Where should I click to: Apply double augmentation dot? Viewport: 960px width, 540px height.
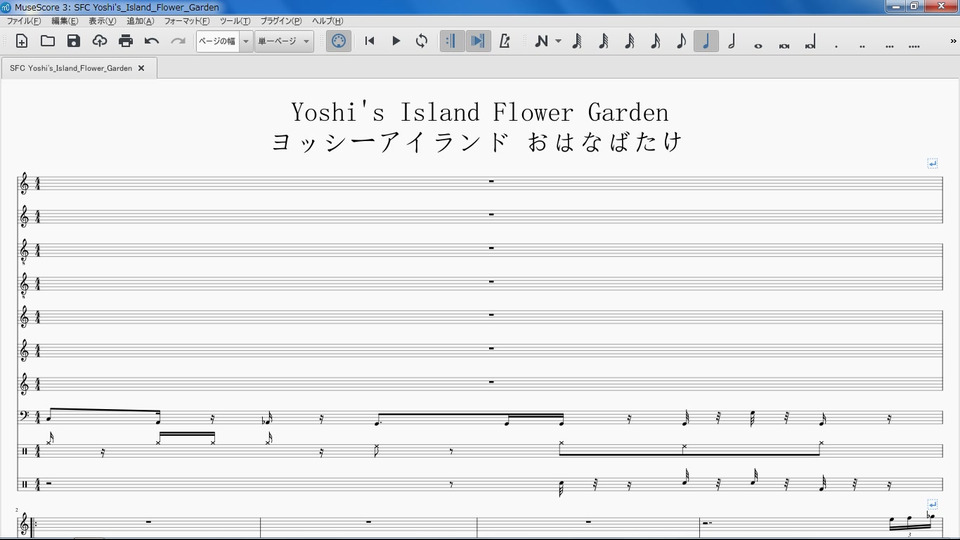[862, 45]
